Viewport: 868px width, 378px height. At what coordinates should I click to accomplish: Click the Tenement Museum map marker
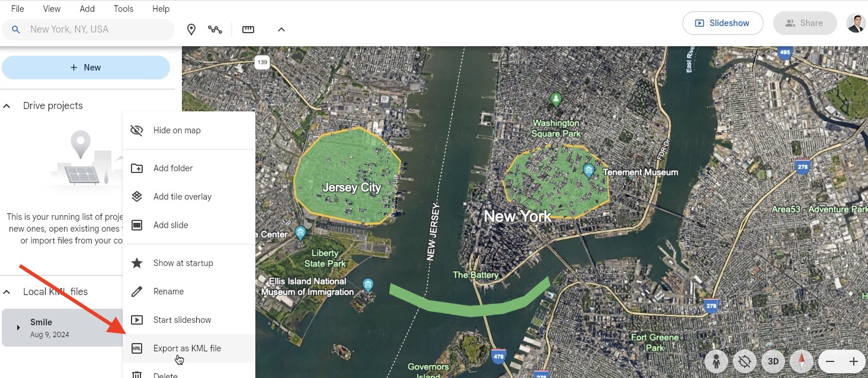[x=588, y=172]
